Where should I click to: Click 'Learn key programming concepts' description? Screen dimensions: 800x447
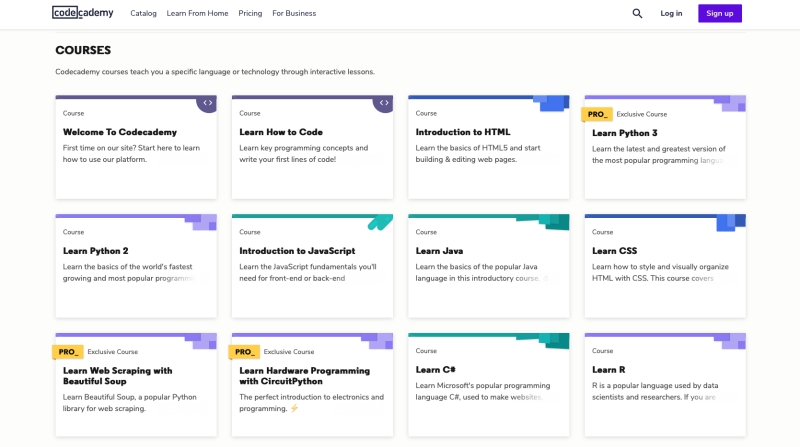coord(304,154)
